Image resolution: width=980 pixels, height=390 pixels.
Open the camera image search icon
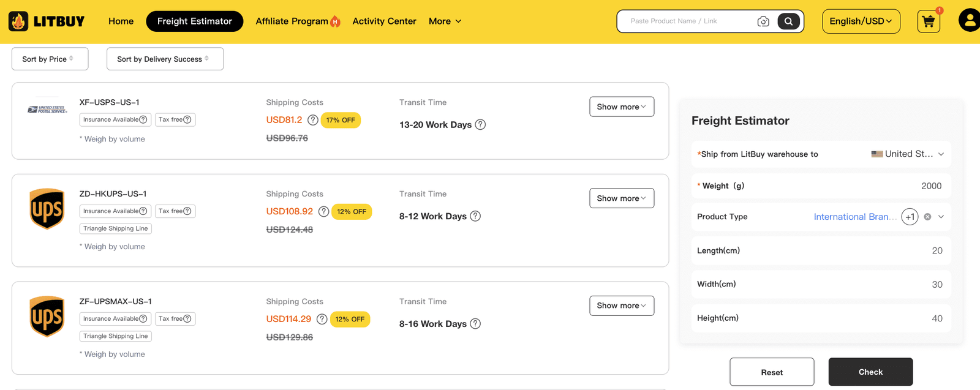coord(763,21)
